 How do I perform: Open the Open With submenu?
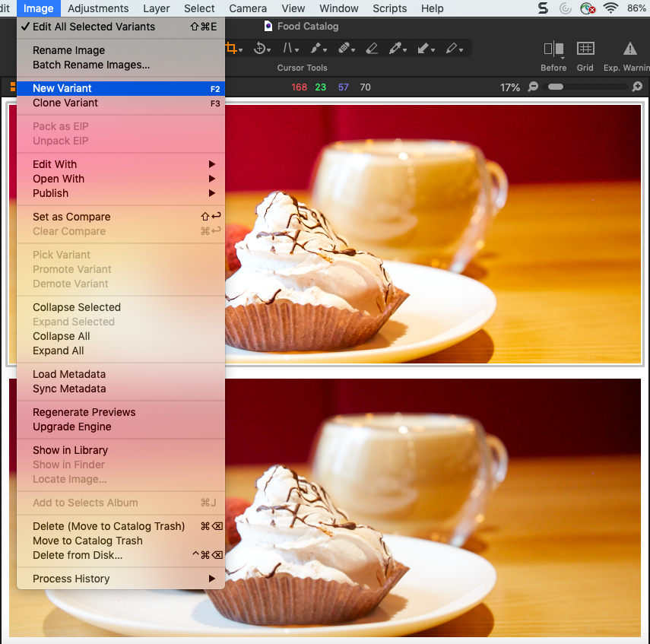pyautogui.click(x=121, y=179)
